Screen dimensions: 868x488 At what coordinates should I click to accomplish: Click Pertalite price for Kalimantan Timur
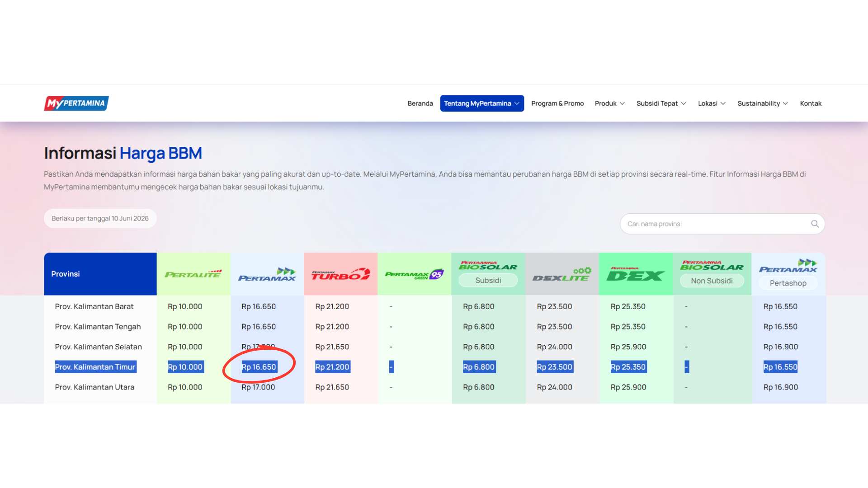click(x=186, y=367)
